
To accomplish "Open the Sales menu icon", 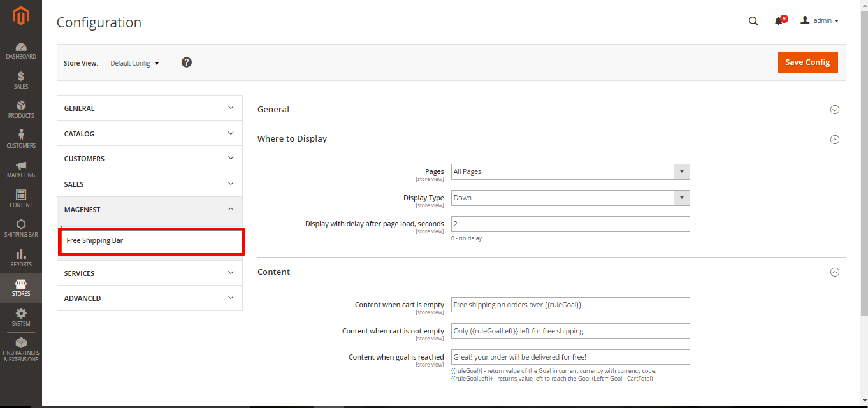I will coord(21,80).
